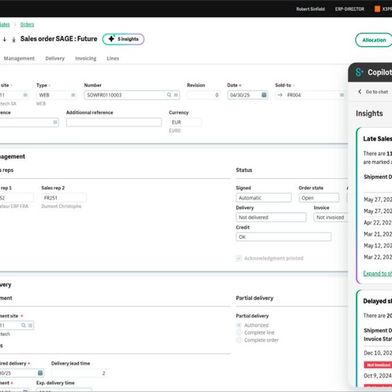Go to next record down arrow
Viewport: 392px width, 392px height.
tap(4, 39)
